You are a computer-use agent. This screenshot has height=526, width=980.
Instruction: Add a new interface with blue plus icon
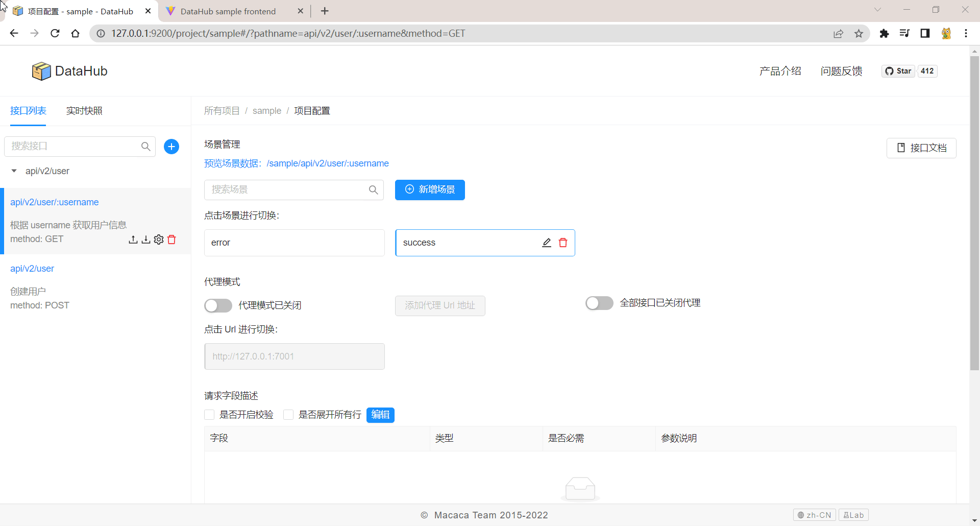tap(171, 147)
